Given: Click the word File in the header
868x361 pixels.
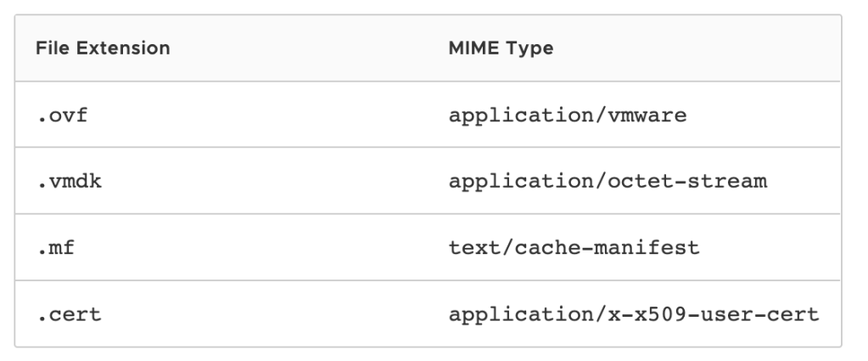Looking at the screenshot, I should click(50, 48).
